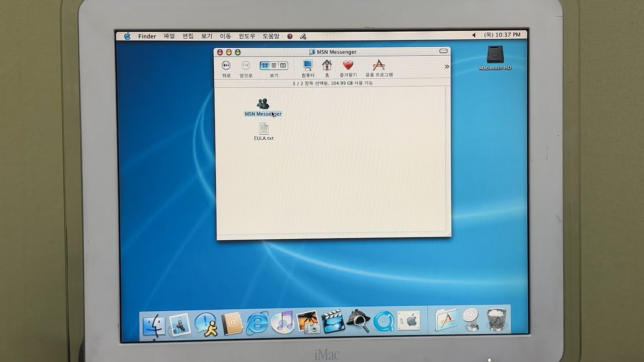Viewport: 644px width, 362px height.
Task: Open the Finder menu
Action: (147, 36)
